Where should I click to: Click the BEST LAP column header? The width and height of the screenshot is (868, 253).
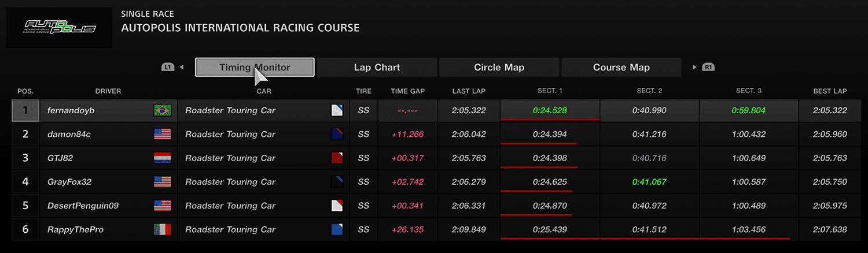click(830, 91)
